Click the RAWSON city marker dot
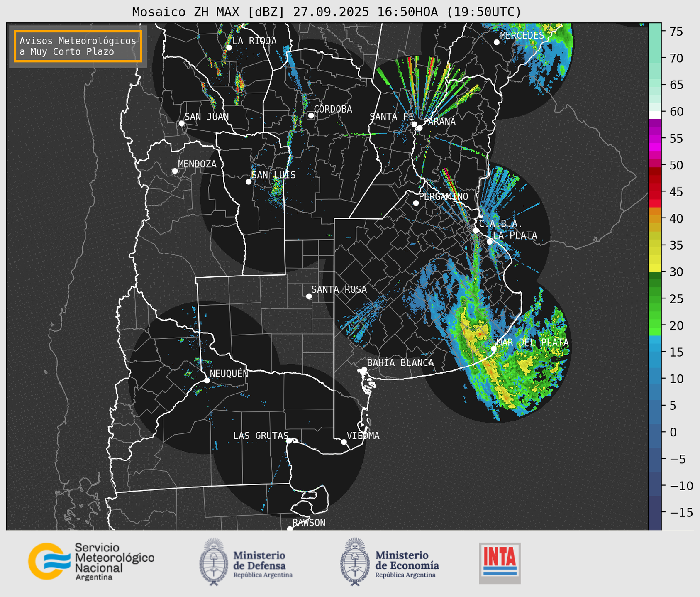 pos(290,528)
